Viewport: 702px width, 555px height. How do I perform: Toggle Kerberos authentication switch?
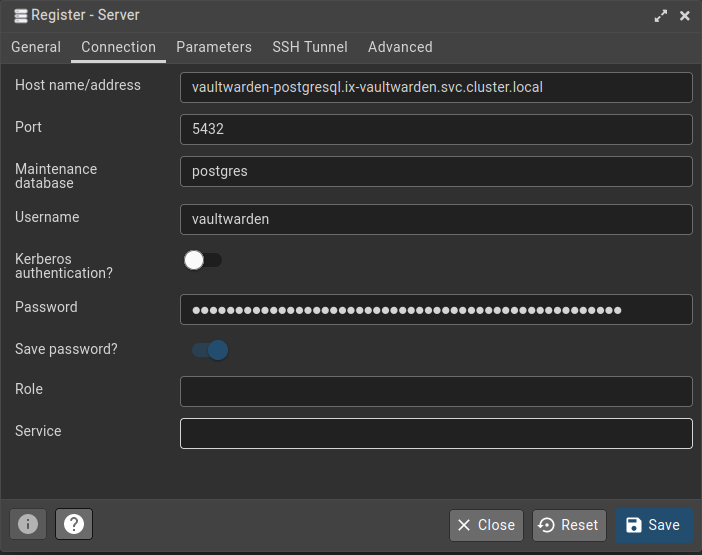[203, 260]
